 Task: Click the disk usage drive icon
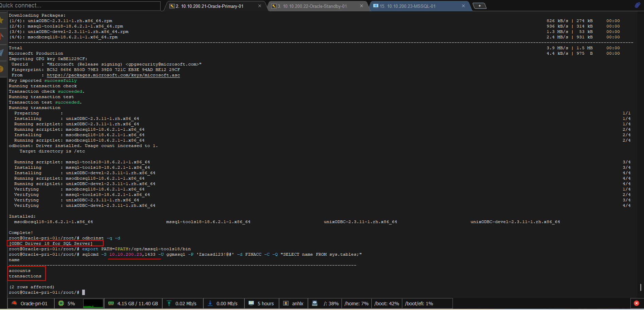pos(315,304)
